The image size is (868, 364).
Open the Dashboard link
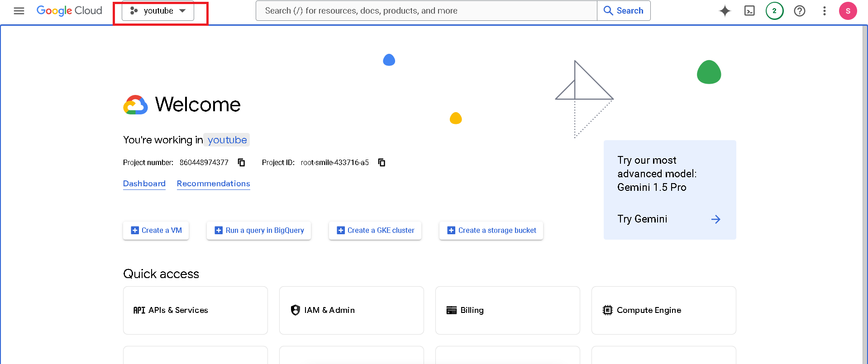click(x=144, y=184)
